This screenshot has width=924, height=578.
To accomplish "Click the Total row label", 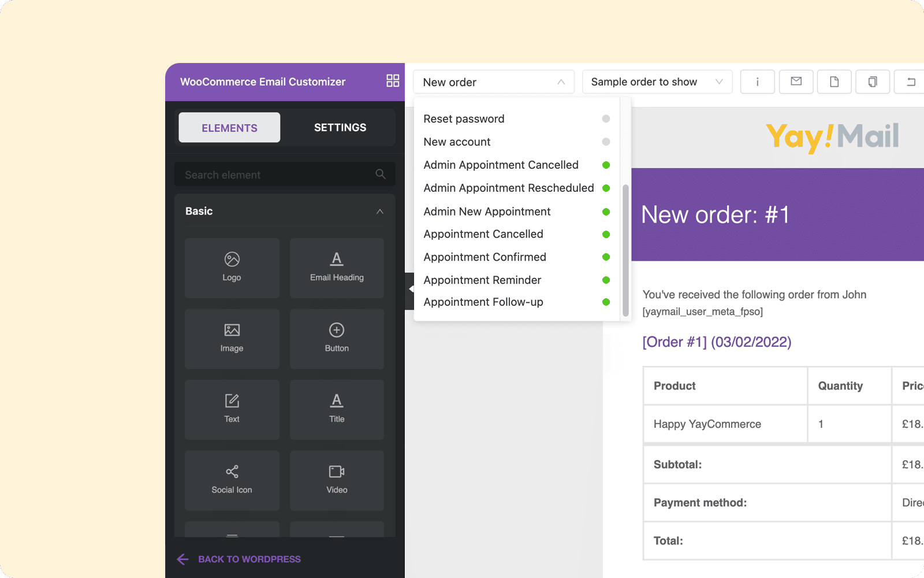I will 668,540.
